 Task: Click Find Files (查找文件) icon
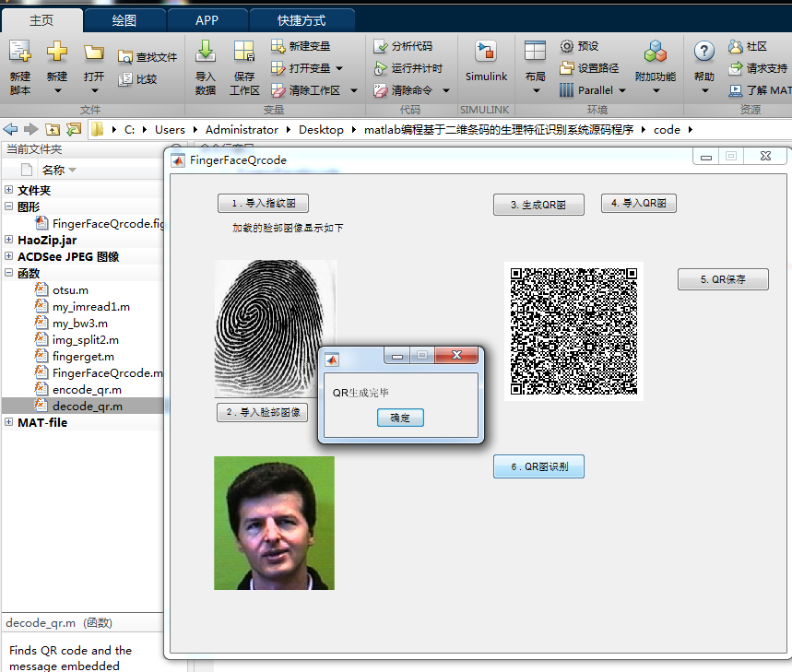click(124, 57)
